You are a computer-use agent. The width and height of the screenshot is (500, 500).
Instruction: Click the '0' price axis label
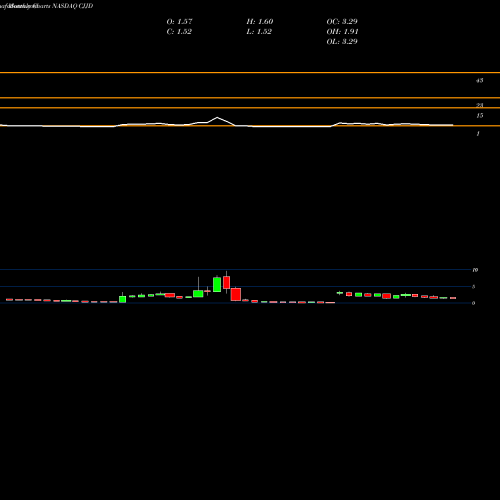tap(473, 303)
